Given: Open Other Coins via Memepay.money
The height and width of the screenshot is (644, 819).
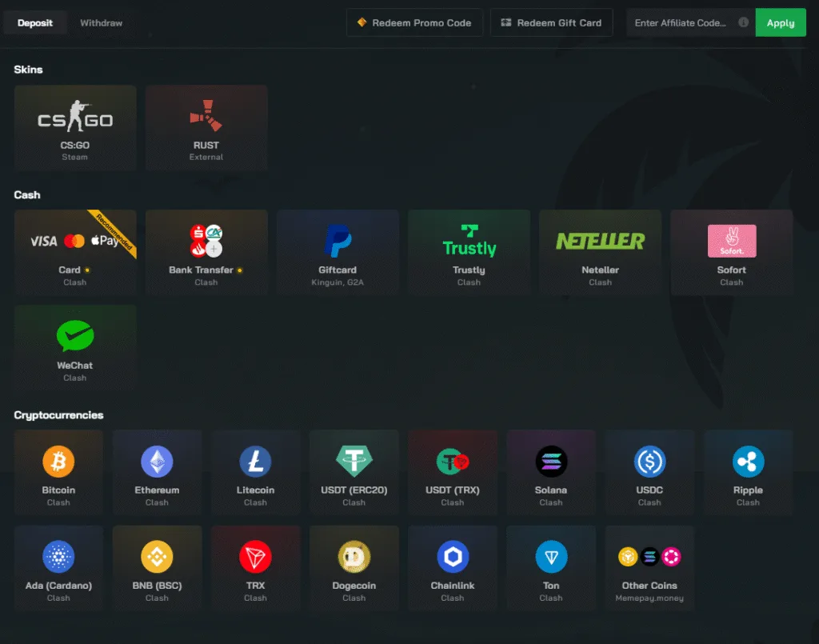Looking at the screenshot, I should coord(649,568).
